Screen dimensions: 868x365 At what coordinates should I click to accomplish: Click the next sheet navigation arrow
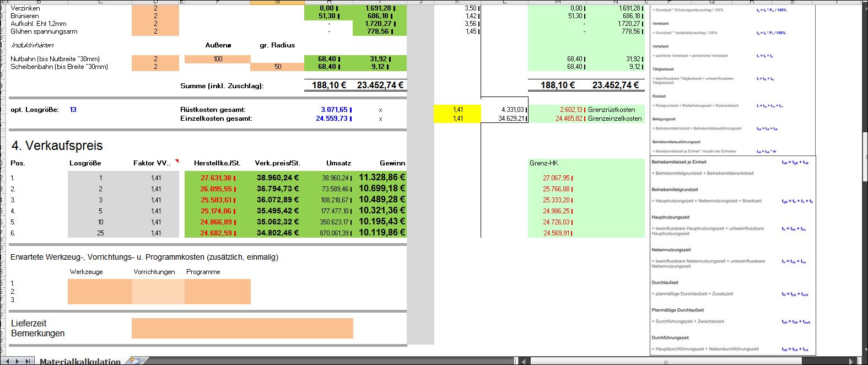(18, 361)
